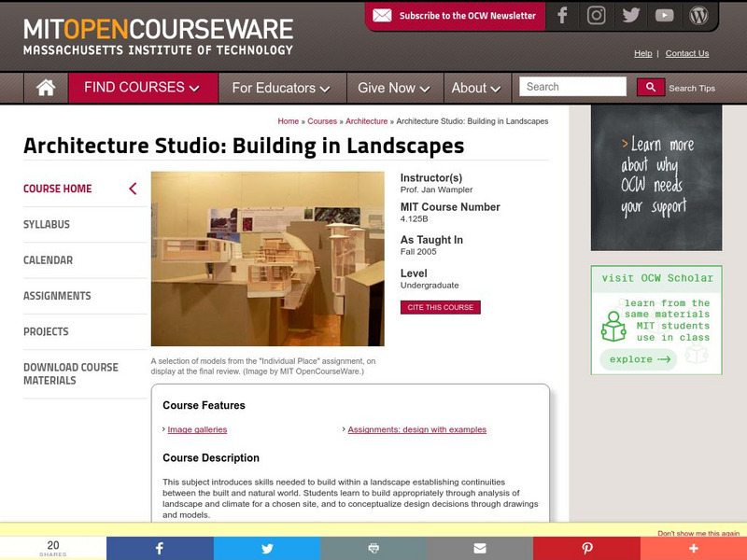Open Assignments: design with examples link
Screen dimensions: 747x560
[x=416, y=429]
